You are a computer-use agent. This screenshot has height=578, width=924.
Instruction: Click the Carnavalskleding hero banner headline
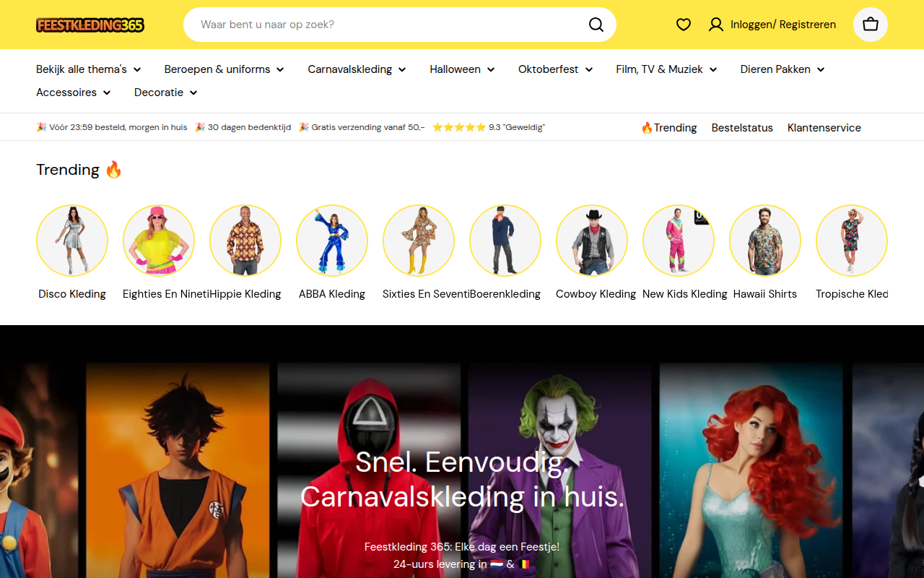click(462, 479)
